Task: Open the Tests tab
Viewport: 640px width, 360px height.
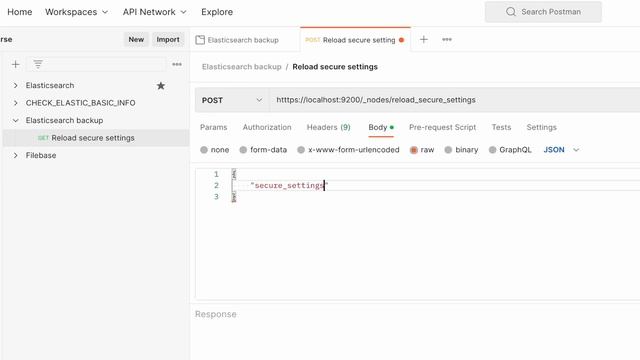Action: 501,127
